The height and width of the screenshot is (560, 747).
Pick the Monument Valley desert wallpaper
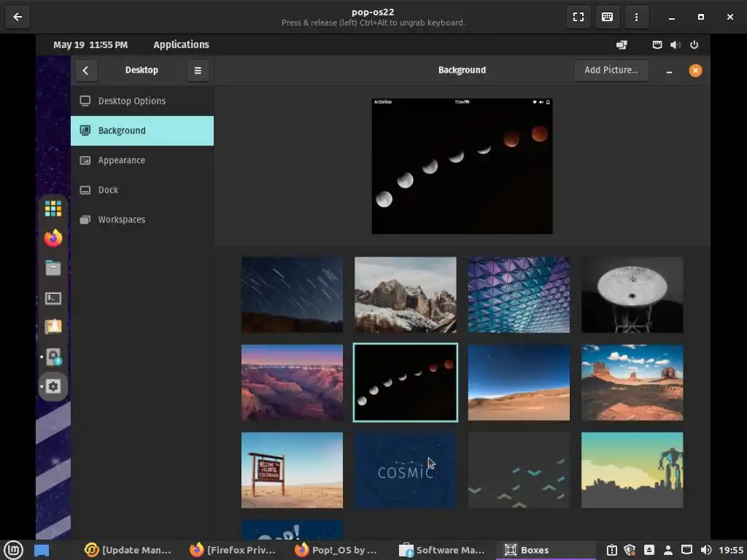click(x=632, y=382)
